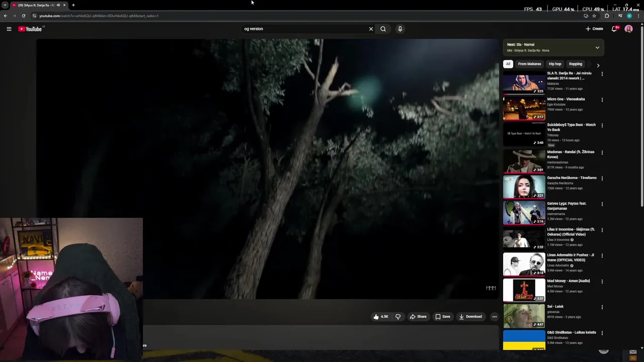
Task: Open 'Garazhe Nerūkoma - Tėveliams' title link
Action: tap(572, 178)
